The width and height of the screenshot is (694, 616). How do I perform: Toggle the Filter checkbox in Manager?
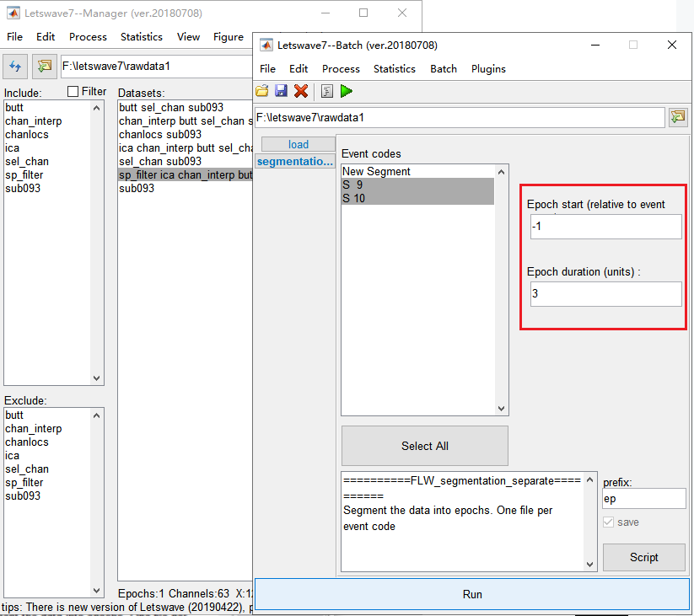[73, 92]
